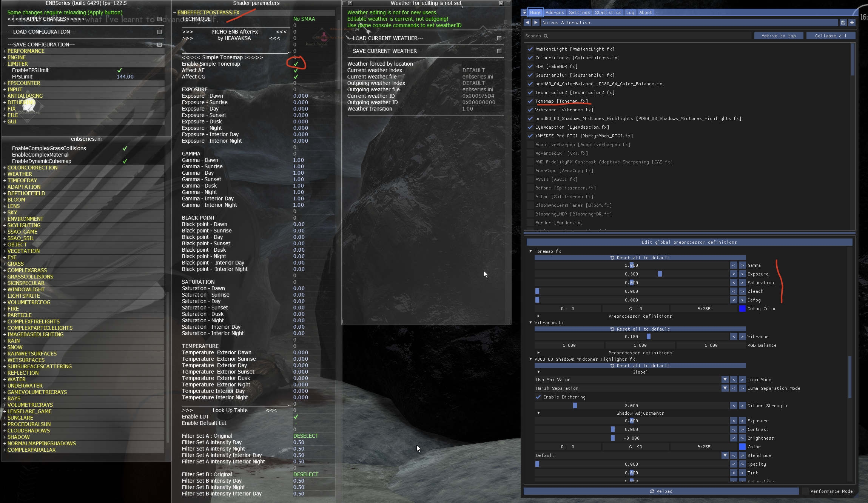
Task: Open the Statistics tab
Action: pos(608,12)
